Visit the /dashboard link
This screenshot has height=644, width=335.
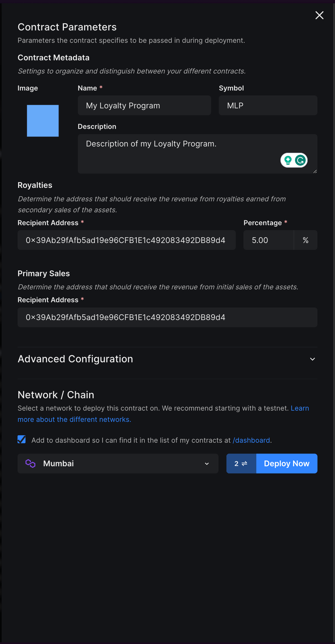(x=251, y=440)
